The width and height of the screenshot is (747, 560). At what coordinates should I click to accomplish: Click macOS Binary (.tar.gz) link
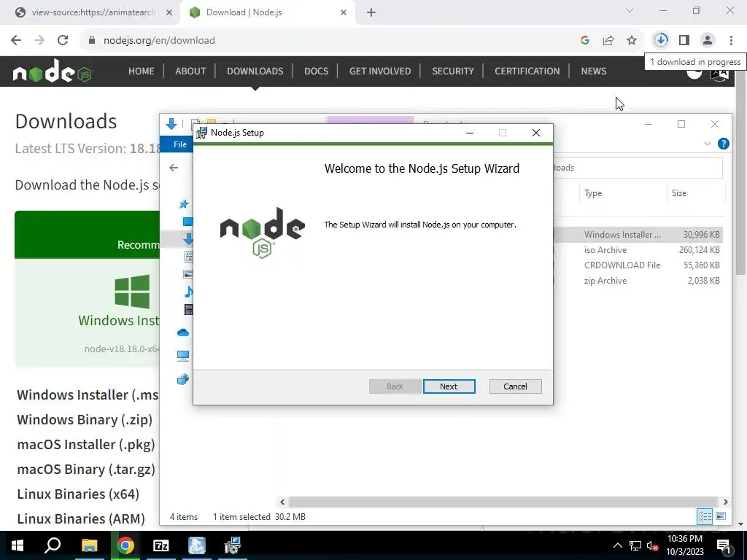(x=86, y=469)
